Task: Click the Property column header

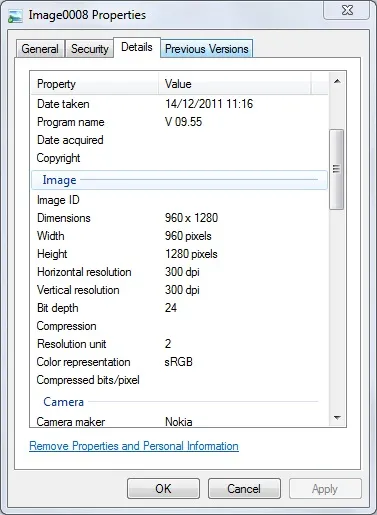Action: (x=95, y=84)
